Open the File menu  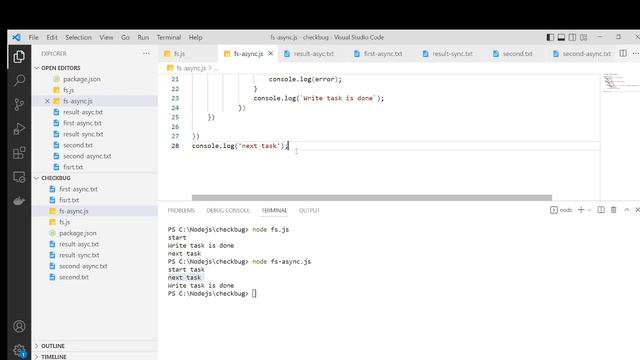pyautogui.click(x=33, y=37)
